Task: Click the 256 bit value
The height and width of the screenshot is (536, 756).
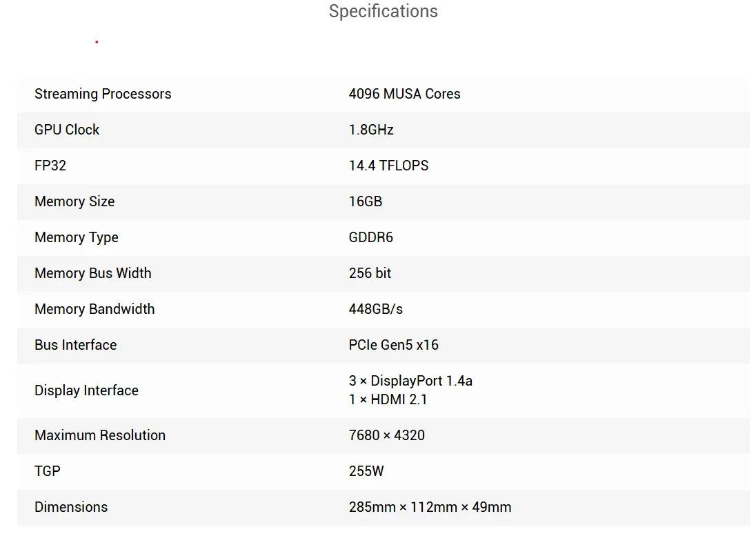Action: pos(370,272)
